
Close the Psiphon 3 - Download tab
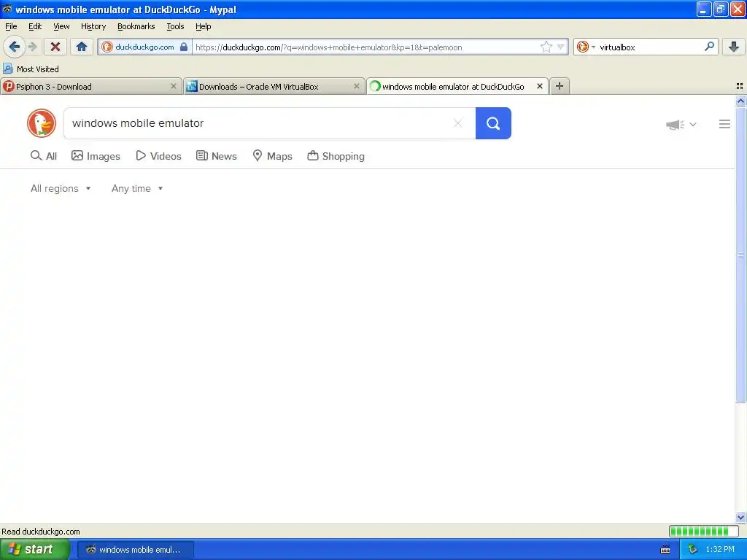[174, 86]
